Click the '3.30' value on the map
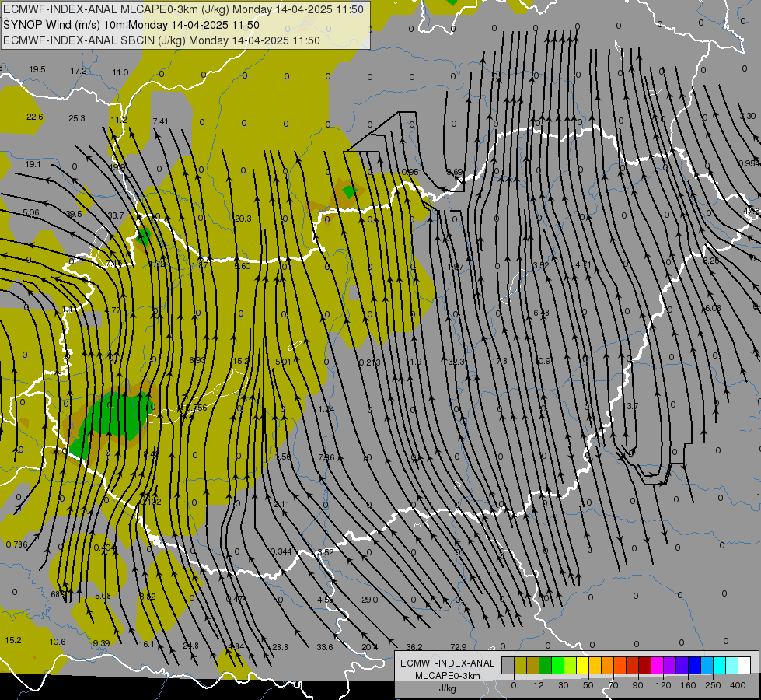This screenshot has height=700, width=761. click(x=748, y=116)
